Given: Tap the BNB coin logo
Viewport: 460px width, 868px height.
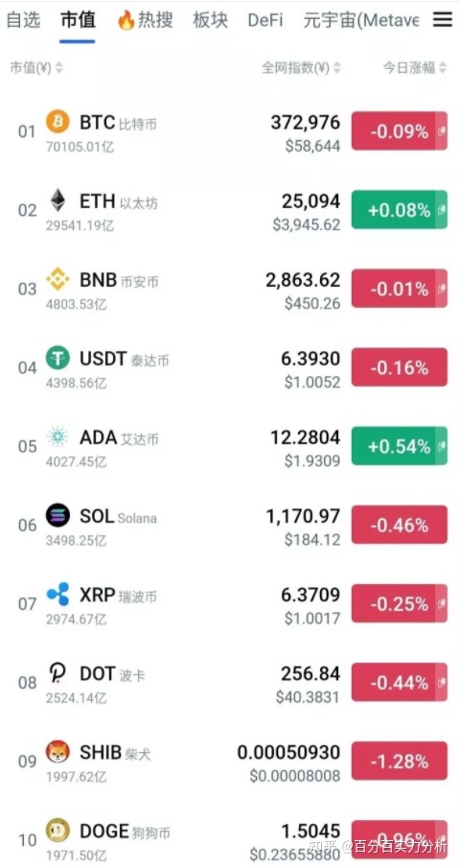Looking at the screenshot, I should [57, 279].
